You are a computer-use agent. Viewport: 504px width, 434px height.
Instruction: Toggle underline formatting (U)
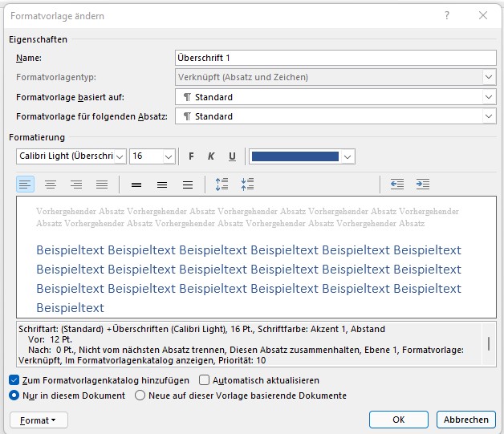tap(232, 156)
